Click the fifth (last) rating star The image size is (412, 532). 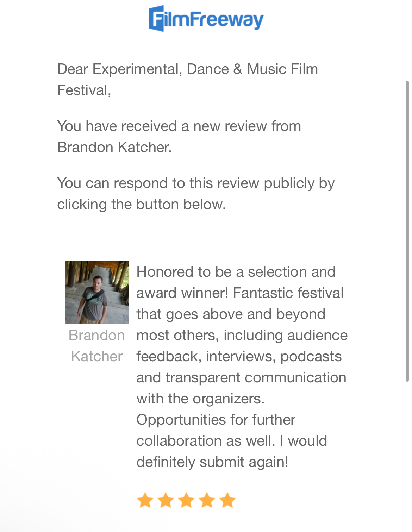click(227, 500)
